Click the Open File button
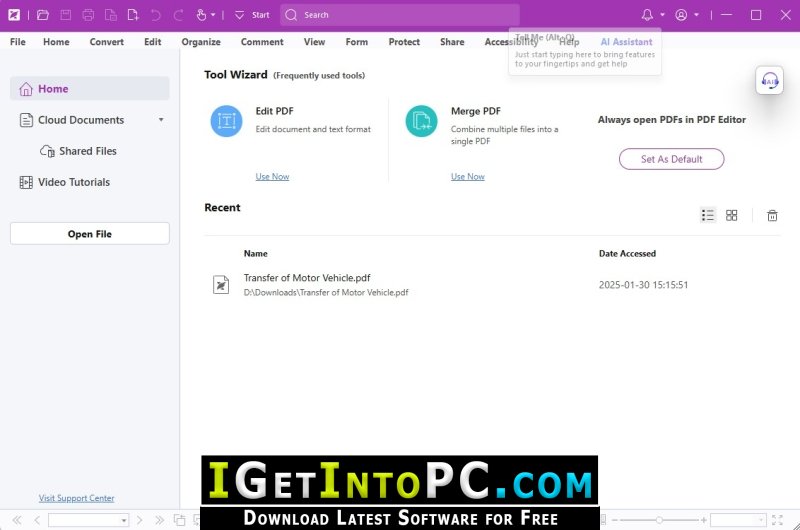The image size is (800, 530). coord(90,234)
